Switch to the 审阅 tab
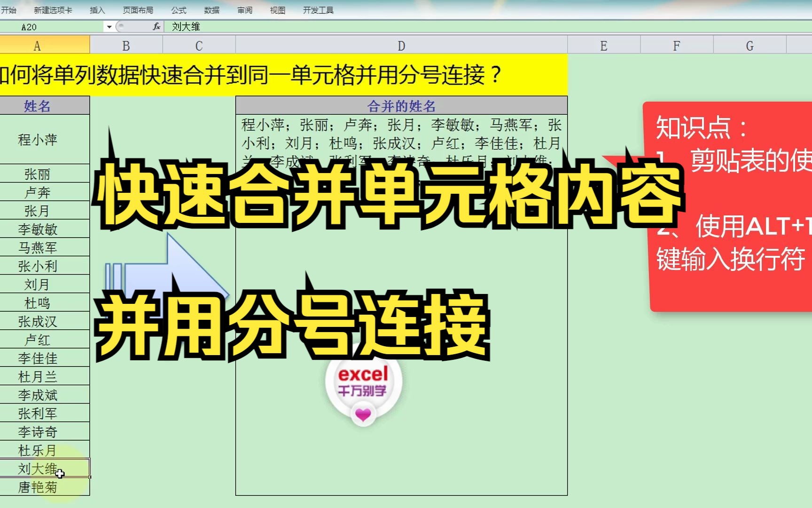Image resolution: width=812 pixels, height=508 pixels. 244,10
